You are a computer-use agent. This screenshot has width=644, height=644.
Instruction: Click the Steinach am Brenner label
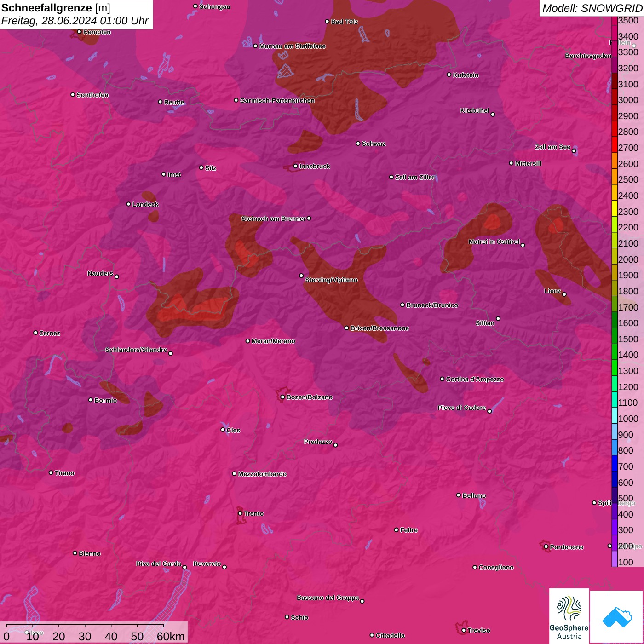[274, 218]
